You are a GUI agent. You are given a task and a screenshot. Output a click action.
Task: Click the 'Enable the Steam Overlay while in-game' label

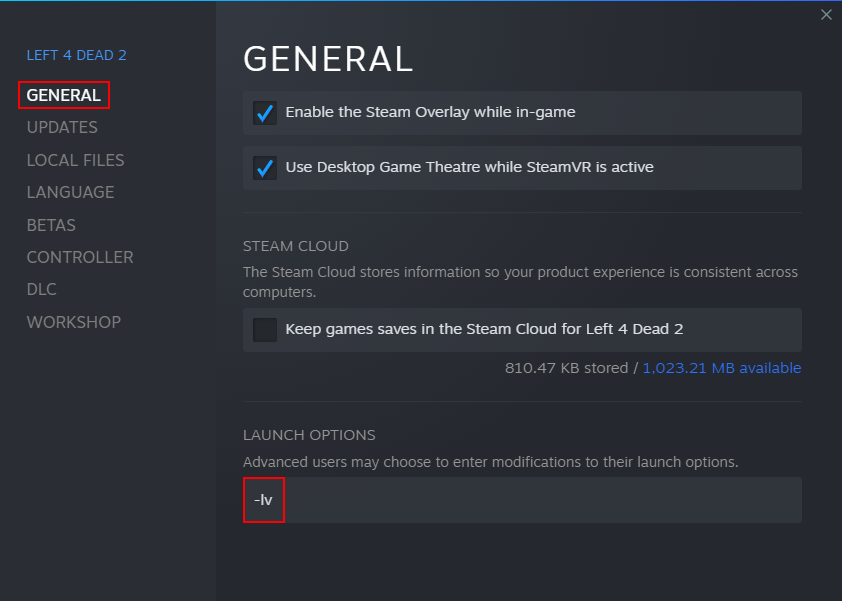tap(430, 112)
